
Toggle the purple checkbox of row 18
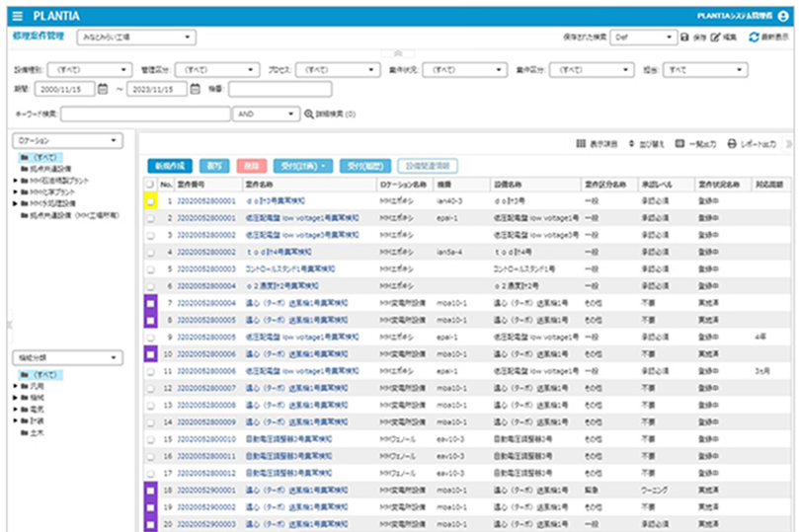150,491
